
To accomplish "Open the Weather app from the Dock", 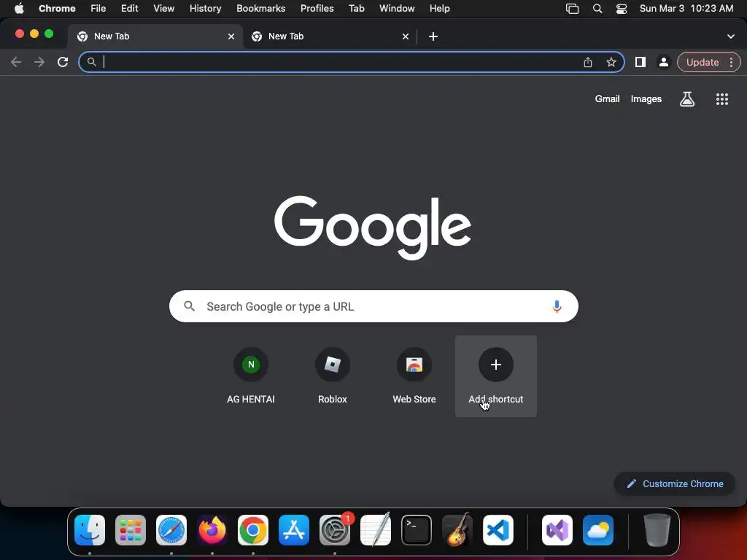I will [598, 530].
